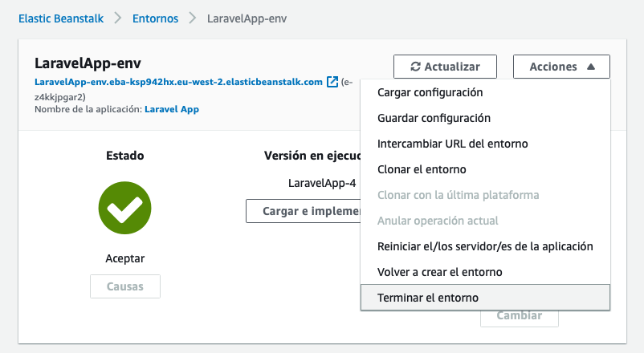Select Terminar el entorno menu item

tap(485, 298)
